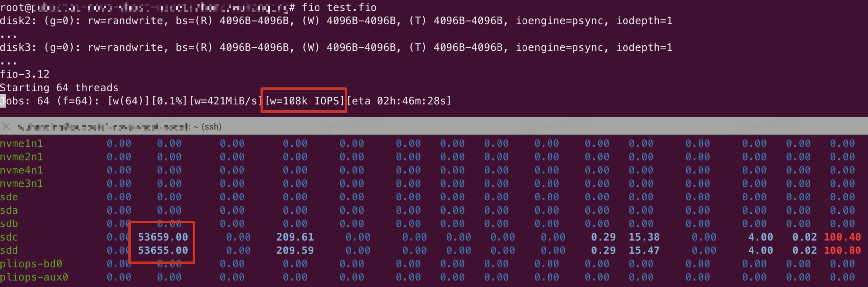The image size is (868, 287).
Task: Click 'rw=randwrite' in the disk3 line
Action: pyautogui.click(x=126, y=47)
